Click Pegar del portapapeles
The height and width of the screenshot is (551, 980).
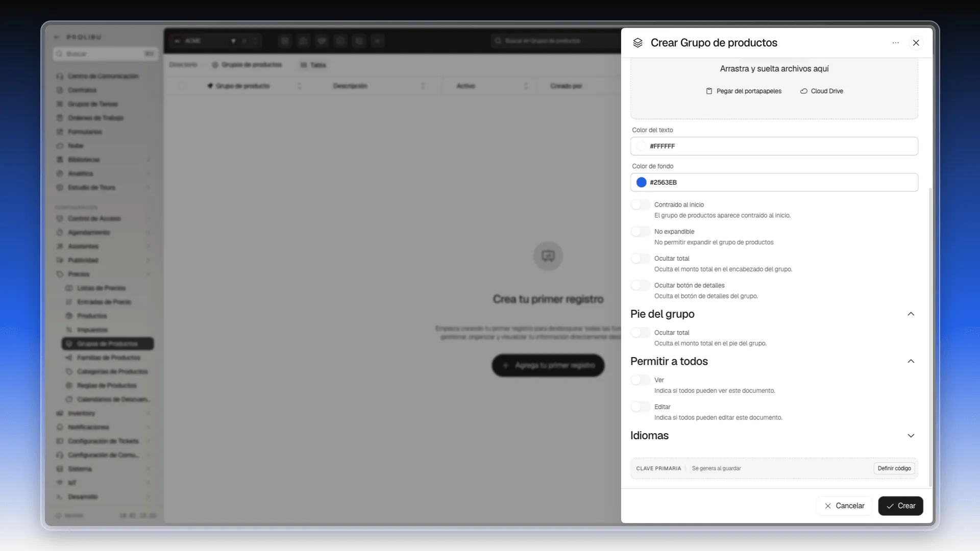click(x=744, y=91)
